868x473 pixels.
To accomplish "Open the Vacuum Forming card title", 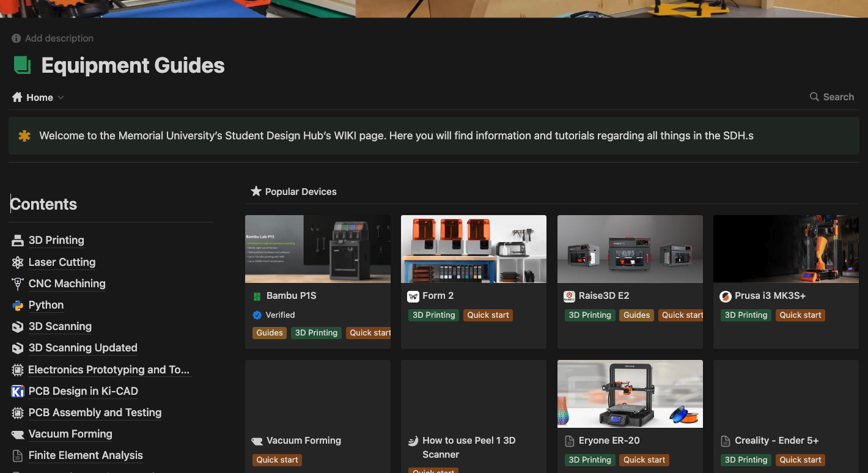I will (x=304, y=441).
